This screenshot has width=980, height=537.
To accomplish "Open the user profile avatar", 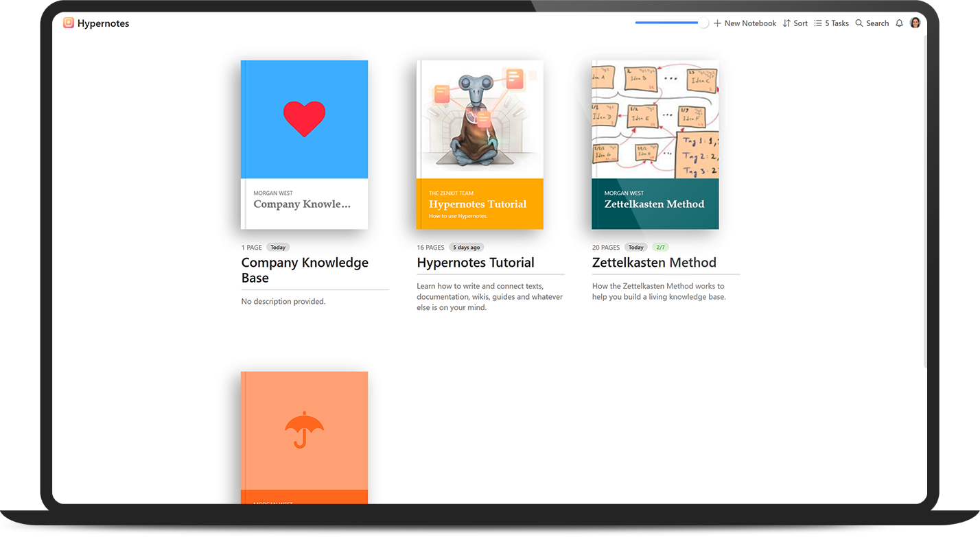I will 915,23.
